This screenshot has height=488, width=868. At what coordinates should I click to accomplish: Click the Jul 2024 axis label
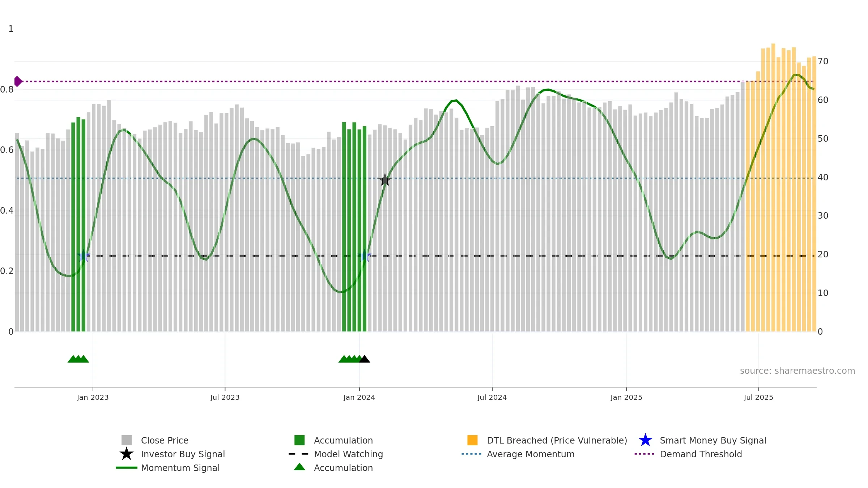point(492,397)
